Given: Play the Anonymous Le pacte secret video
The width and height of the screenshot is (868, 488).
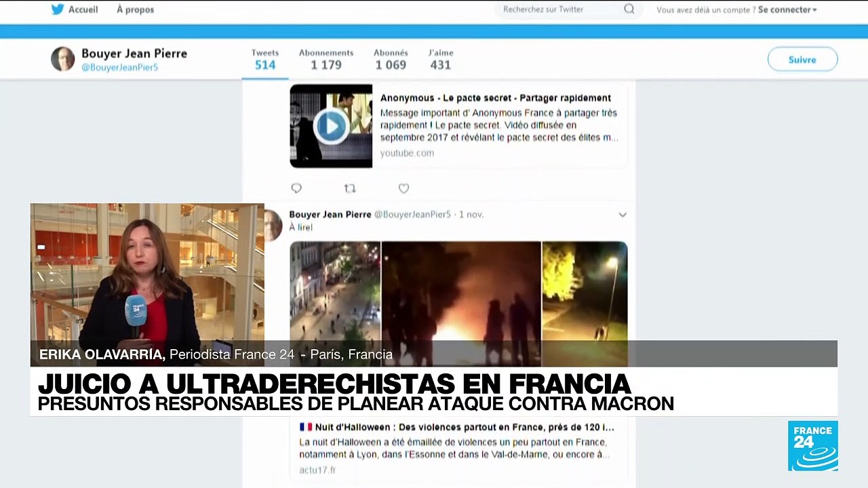Looking at the screenshot, I should (x=331, y=126).
